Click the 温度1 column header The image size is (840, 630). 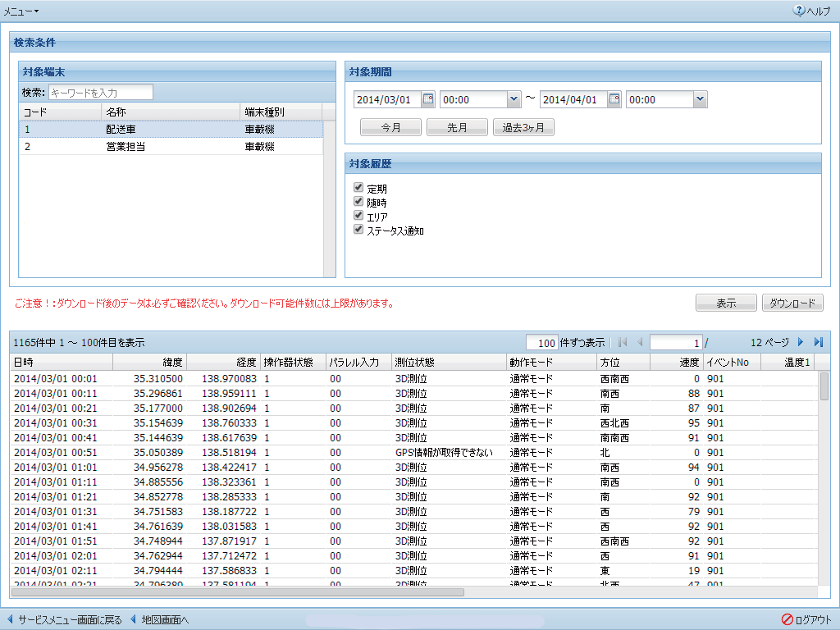click(787, 362)
